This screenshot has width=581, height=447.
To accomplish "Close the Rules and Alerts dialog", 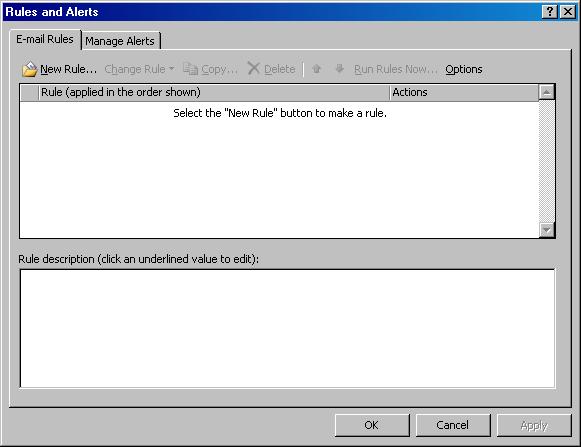I will click(568, 12).
